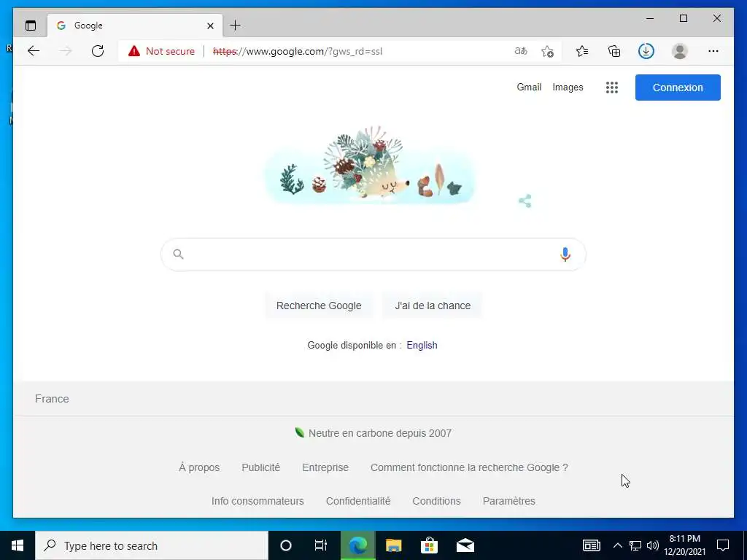Open Edge settings and more menu

(x=713, y=51)
